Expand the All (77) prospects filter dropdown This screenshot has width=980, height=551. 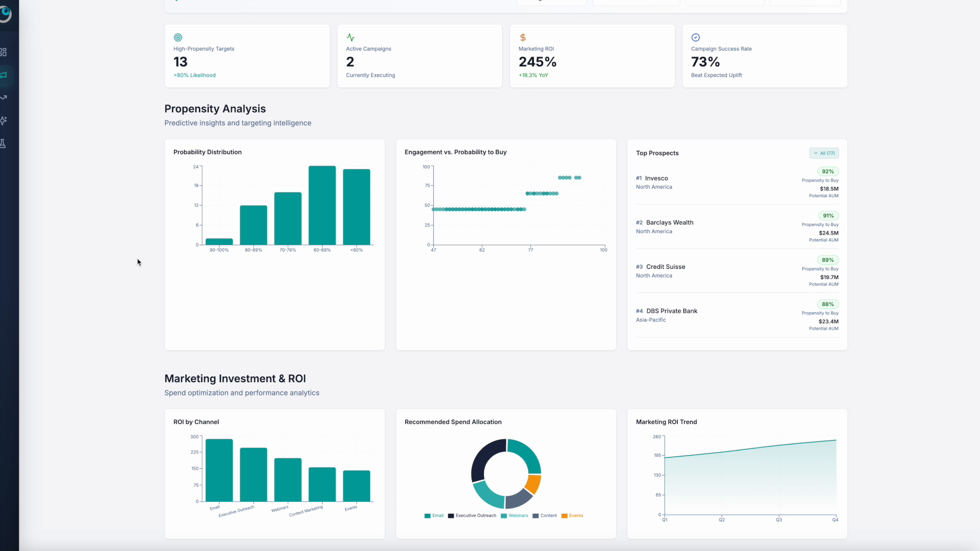[823, 153]
